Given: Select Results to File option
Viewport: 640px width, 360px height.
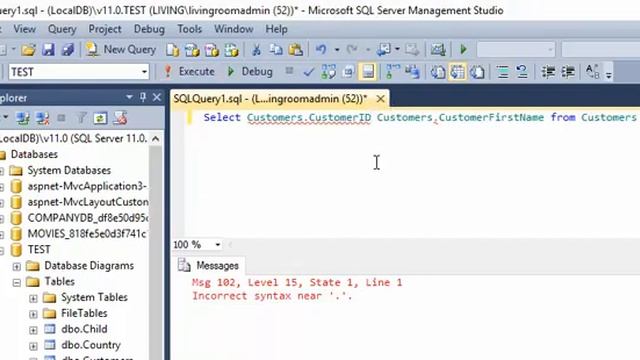Looking at the screenshot, I should click(x=477, y=72).
